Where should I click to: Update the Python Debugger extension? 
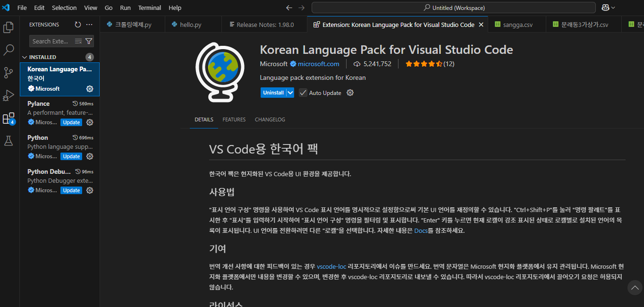point(71,190)
